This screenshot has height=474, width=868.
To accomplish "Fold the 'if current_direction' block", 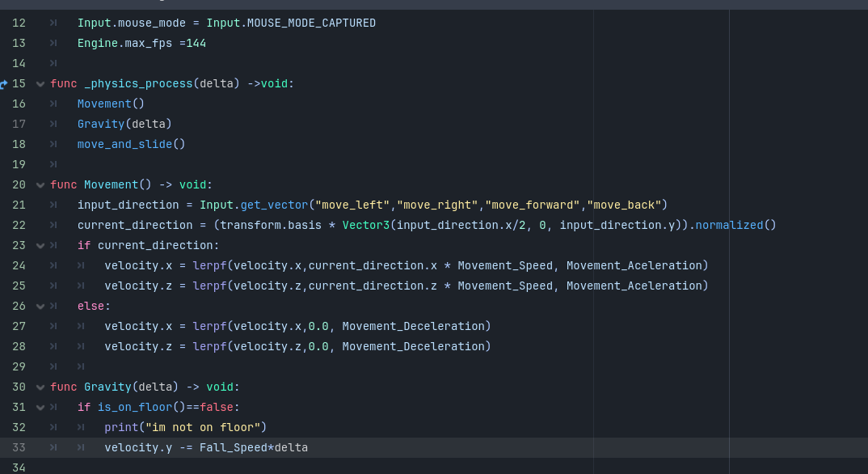I will [40, 246].
